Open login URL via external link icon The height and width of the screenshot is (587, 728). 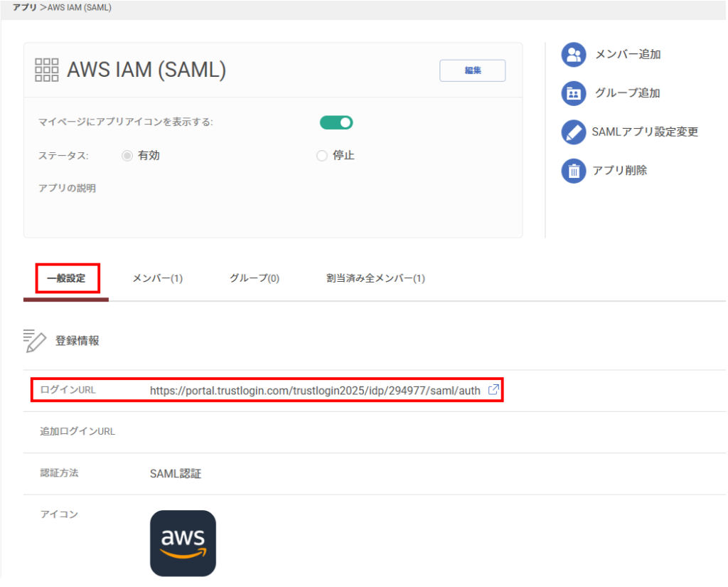493,390
